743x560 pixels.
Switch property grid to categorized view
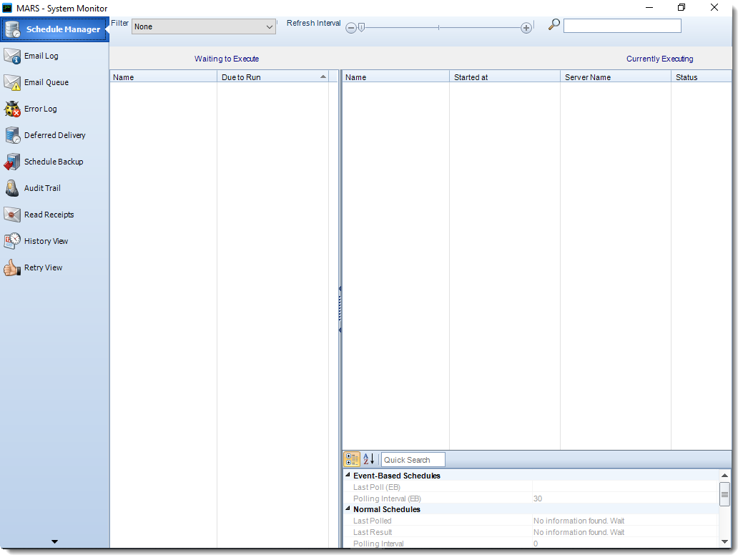tap(352, 459)
